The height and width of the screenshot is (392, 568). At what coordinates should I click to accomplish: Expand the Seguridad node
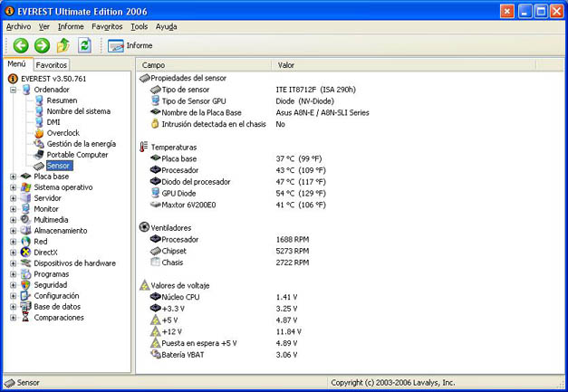pyautogui.click(x=13, y=285)
